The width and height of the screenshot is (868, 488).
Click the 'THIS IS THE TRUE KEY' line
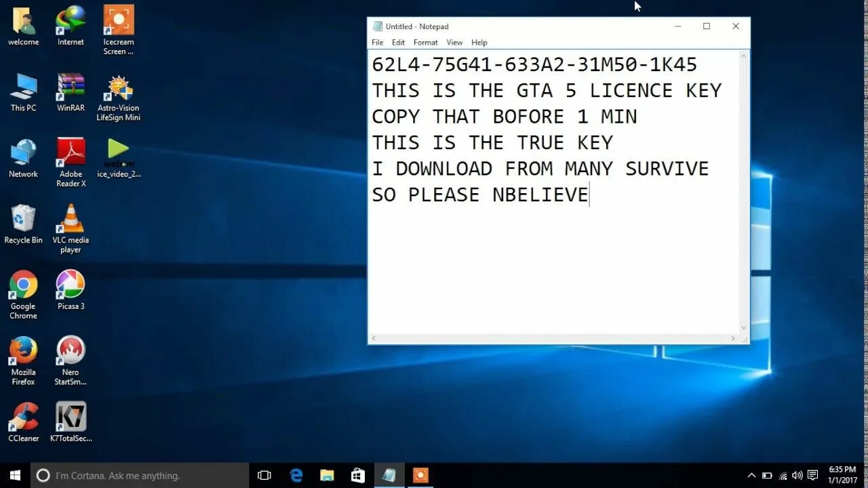[492, 142]
